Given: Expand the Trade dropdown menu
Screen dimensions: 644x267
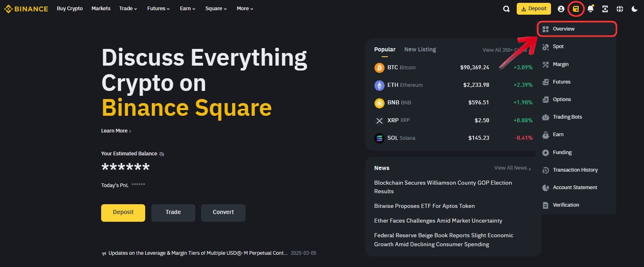Looking at the screenshot, I should (x=128, y=9).
